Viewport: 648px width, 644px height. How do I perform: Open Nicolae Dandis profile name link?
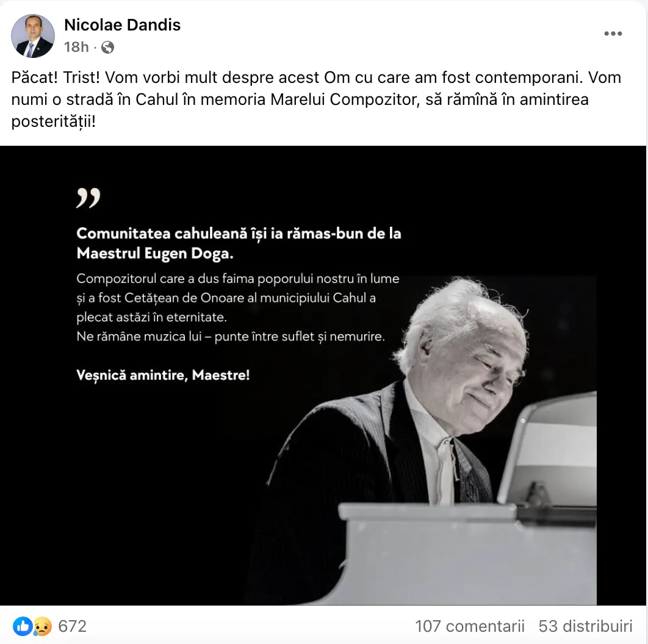click(x=122, y=25)
